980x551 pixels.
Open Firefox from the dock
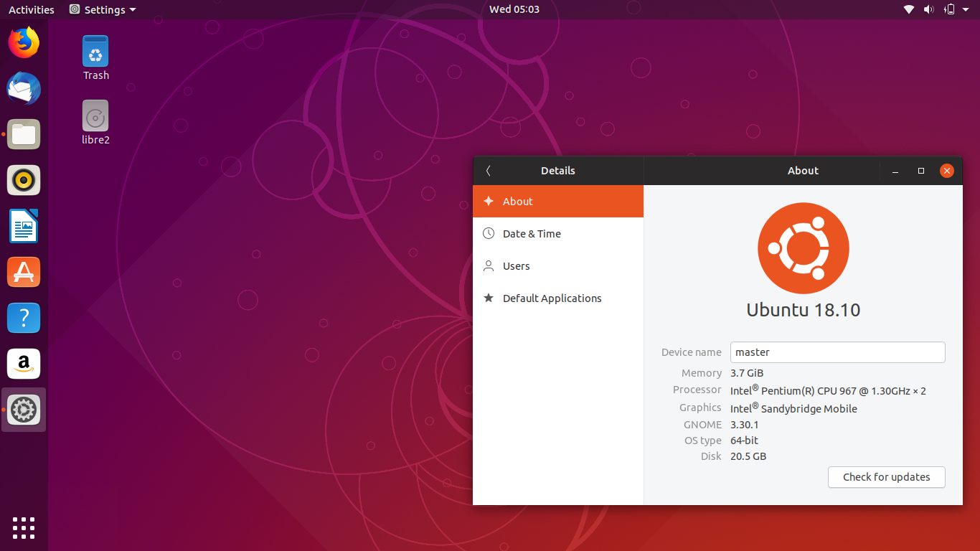click(x=24, y=42)
